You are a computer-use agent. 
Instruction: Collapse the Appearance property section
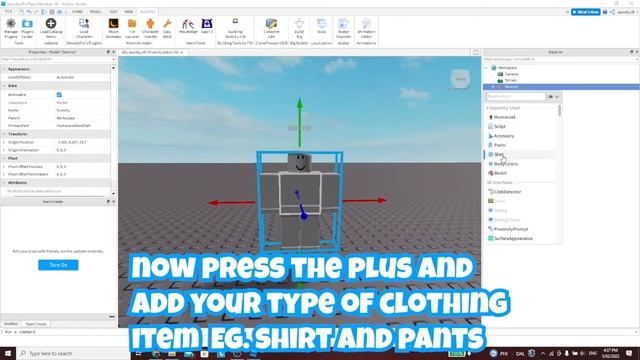[4, 69]
